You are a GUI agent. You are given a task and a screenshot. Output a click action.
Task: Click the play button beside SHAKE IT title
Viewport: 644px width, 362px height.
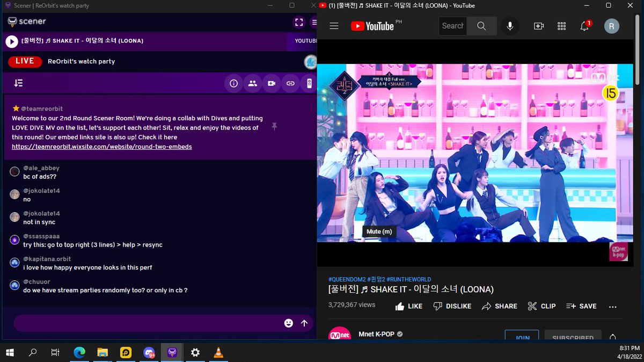(x=12, y=41)
